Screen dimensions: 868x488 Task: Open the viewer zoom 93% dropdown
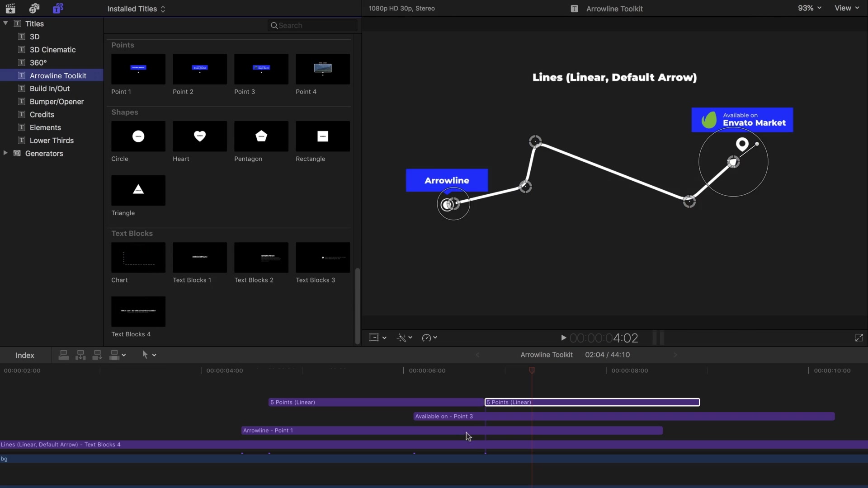tap(809, 8)
